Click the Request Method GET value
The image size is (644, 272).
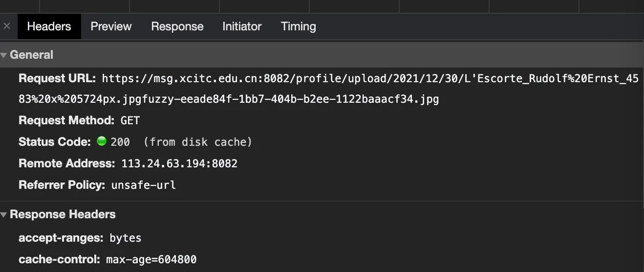(130, 120)
